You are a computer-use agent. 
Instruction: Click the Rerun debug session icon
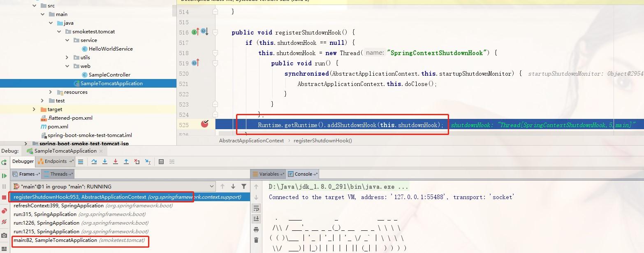point(4,162)
